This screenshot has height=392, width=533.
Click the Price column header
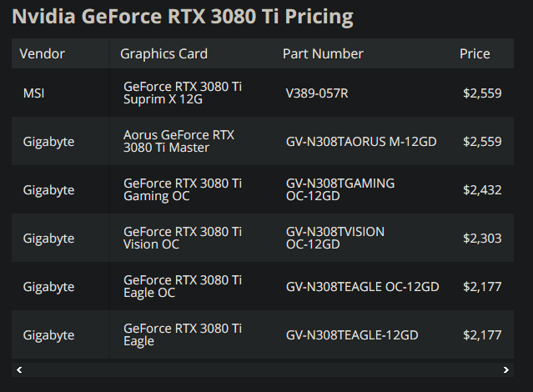[475, 54]
